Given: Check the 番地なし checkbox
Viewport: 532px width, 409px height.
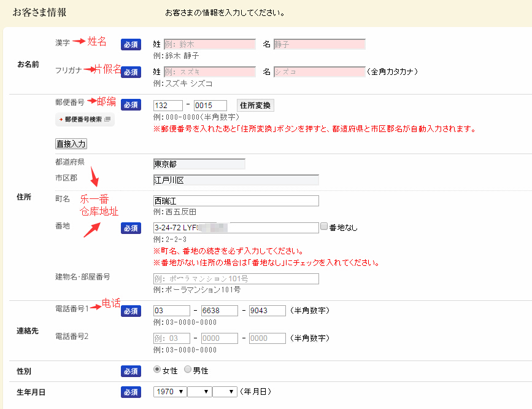Looking at the screenshot, I should pos(324,227).
